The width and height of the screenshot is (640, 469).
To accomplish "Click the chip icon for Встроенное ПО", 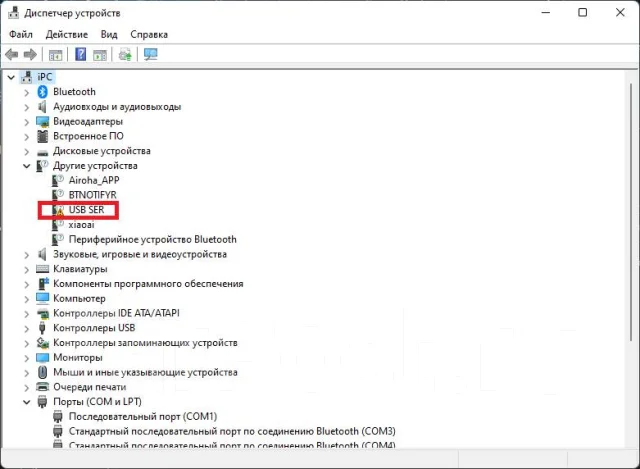I will pyautogui.click(x=42, y=136).
